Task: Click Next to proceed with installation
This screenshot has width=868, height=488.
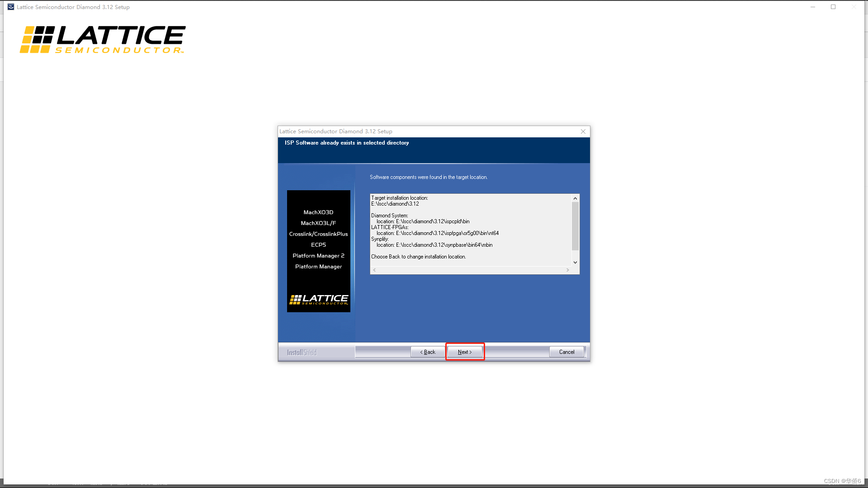Action: [x=464, y=352]
